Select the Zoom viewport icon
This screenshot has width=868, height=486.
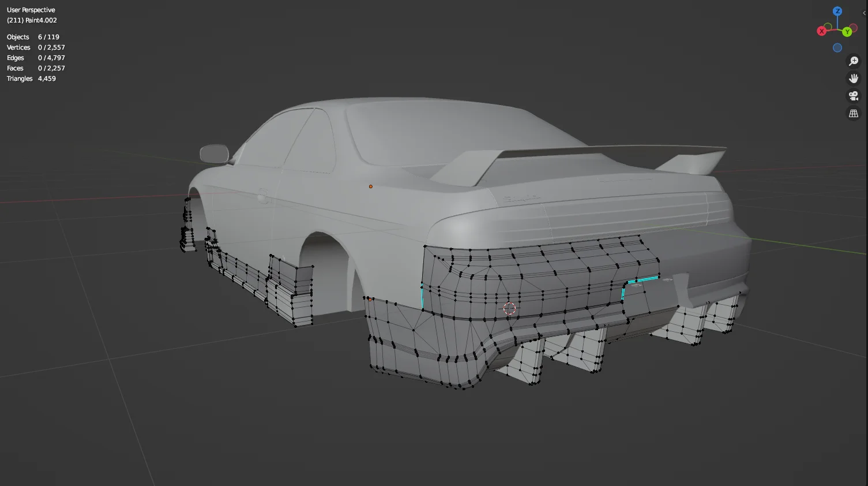(854, 61)
